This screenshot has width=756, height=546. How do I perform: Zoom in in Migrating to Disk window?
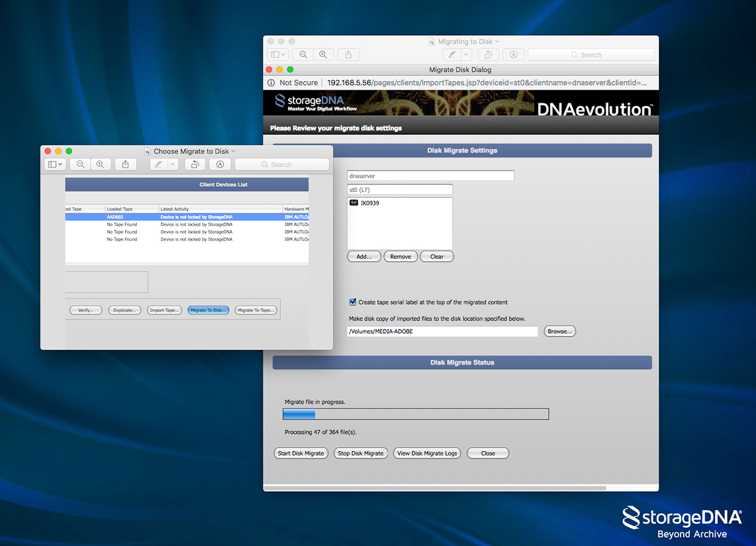pyautogui.click(x=323, y=55)
